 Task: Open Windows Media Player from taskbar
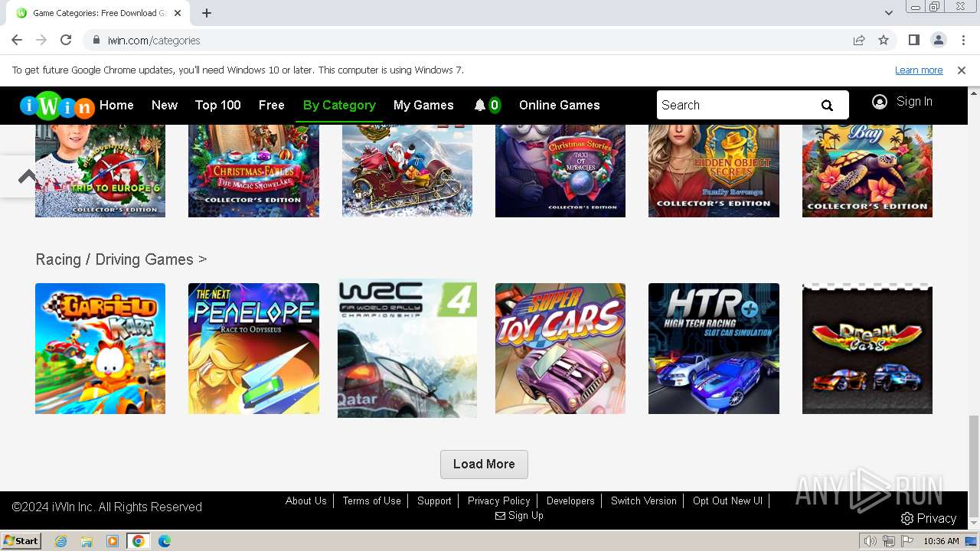[x=113, y=541]
